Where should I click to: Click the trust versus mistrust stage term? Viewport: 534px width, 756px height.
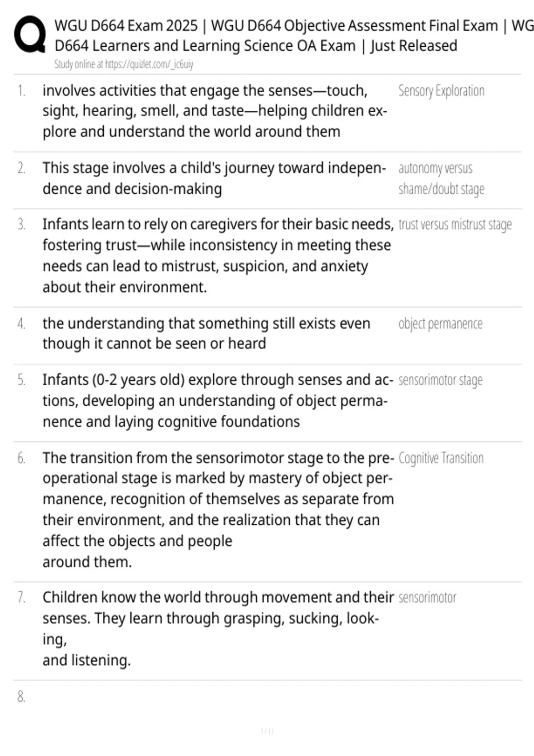coord(455,225)
